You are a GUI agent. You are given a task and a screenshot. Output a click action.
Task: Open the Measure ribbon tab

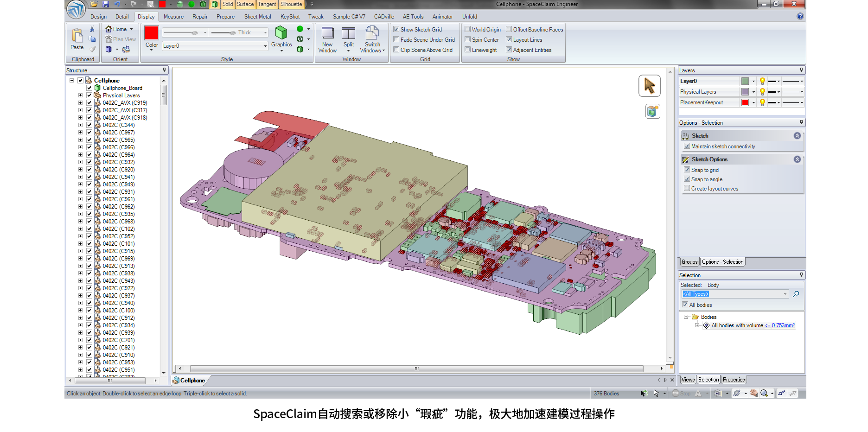[173, 17]
